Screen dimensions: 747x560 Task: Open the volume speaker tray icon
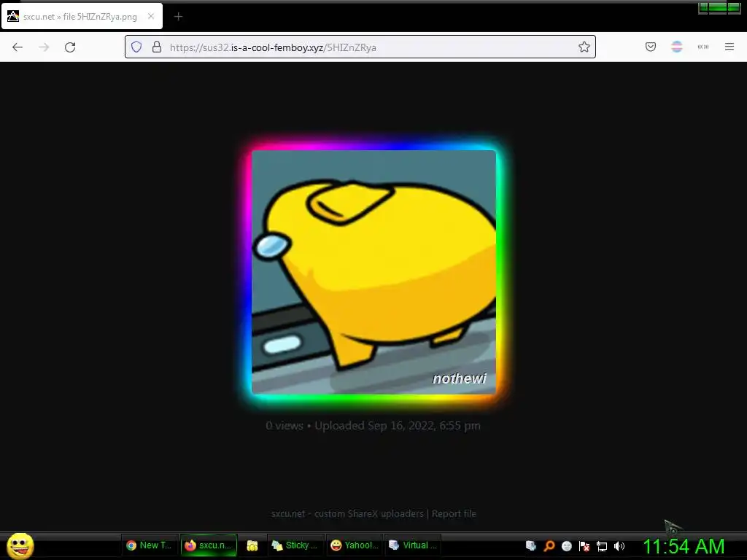click(x=619, y=546)
